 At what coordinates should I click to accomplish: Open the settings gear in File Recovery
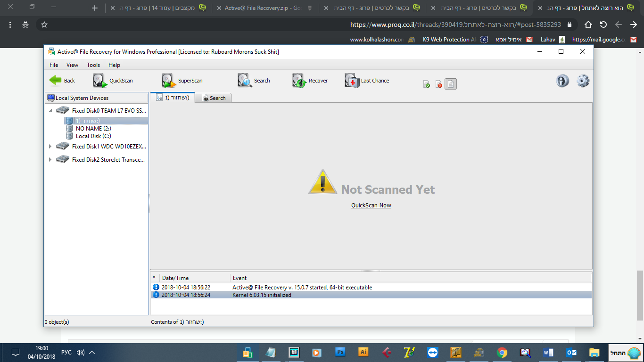583,81
